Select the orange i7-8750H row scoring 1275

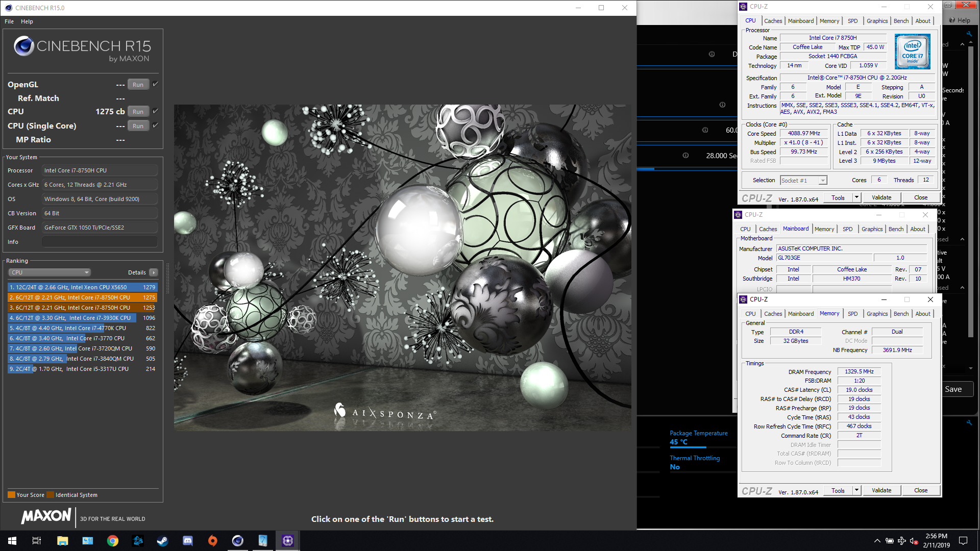(x=82, y=297)
